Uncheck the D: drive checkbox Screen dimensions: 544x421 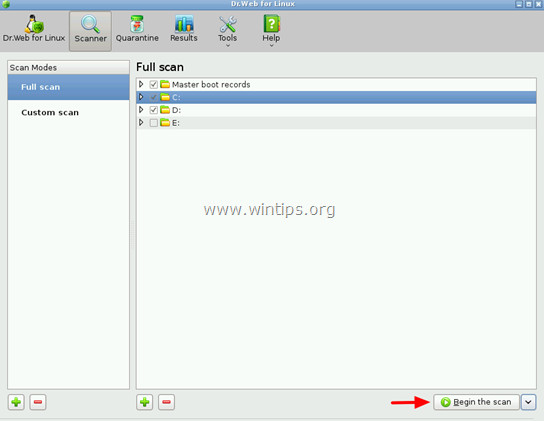pos(153,110)
